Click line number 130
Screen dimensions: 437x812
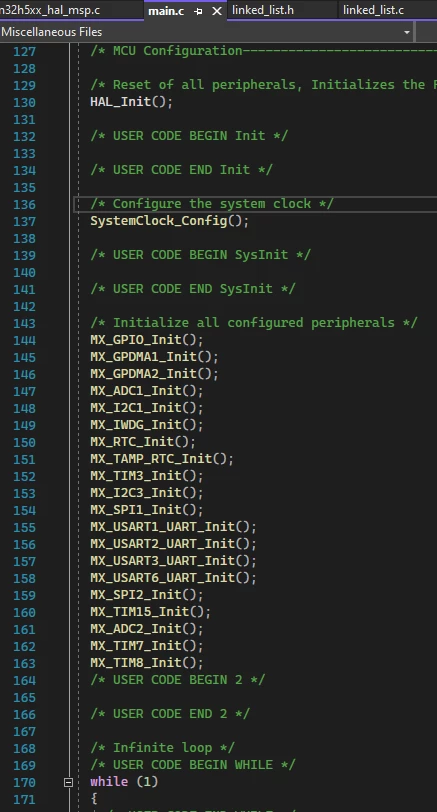tap(24, 102)
